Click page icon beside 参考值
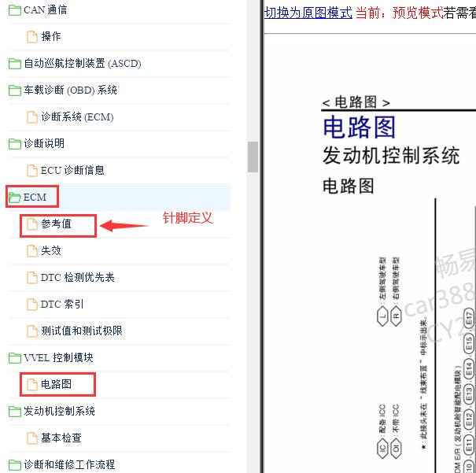The image size is (476, 473). point(32,224)
